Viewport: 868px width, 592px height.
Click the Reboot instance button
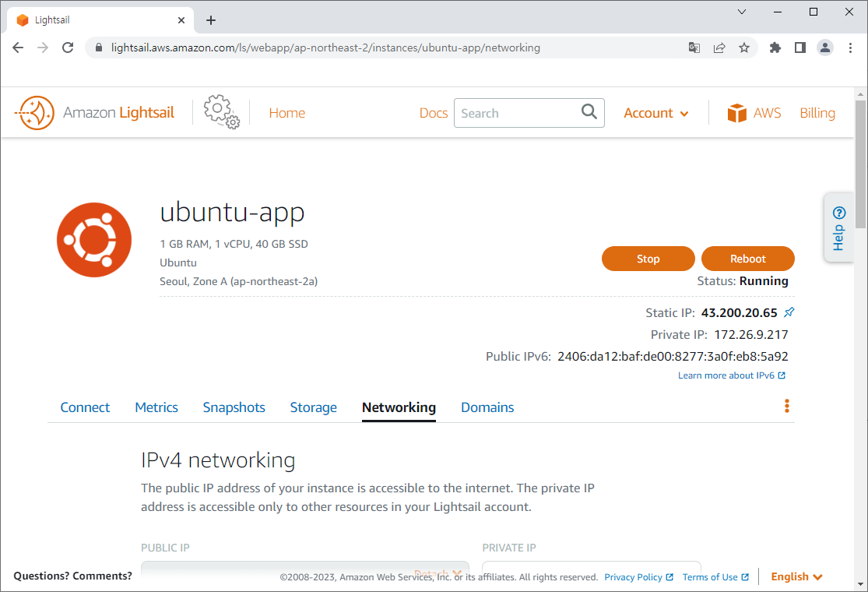tap(748, 259)
